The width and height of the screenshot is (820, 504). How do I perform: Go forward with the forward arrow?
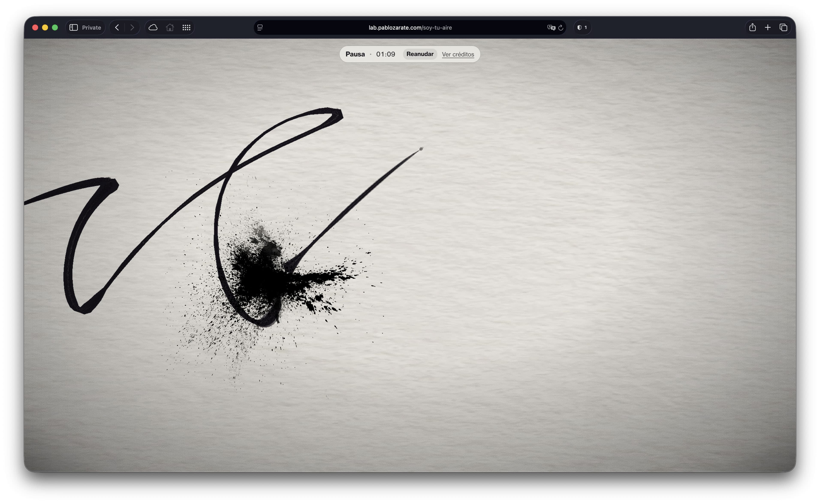tap(132, 28)
